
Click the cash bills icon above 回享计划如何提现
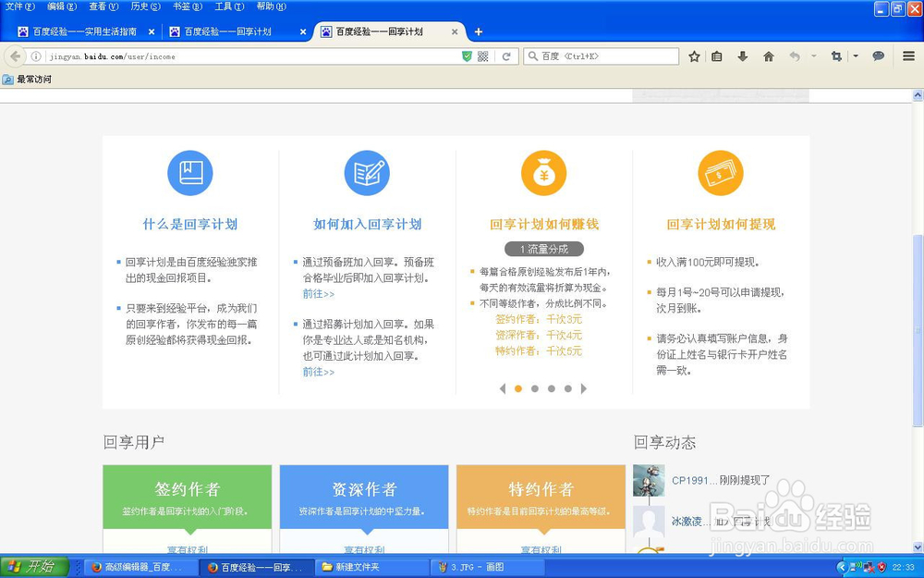coord(721,173)
